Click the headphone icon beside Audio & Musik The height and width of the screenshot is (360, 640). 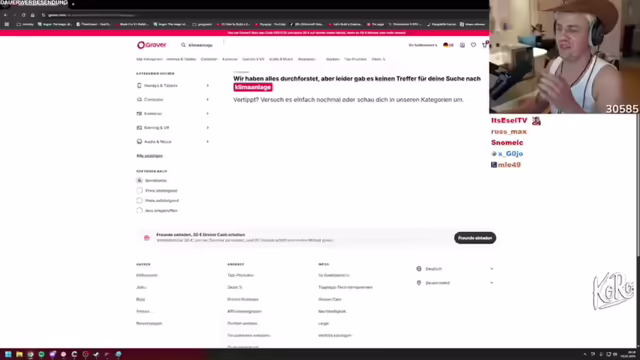click(139, 142)
